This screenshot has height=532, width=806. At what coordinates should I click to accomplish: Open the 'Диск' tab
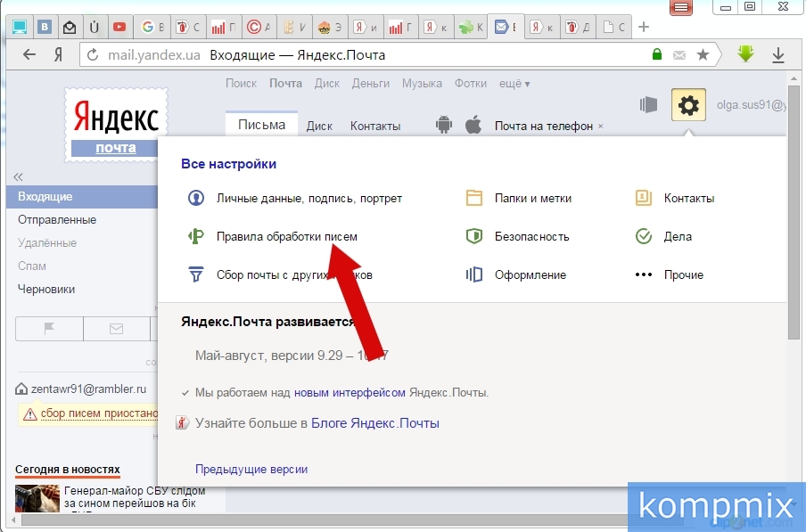point(319,126)
